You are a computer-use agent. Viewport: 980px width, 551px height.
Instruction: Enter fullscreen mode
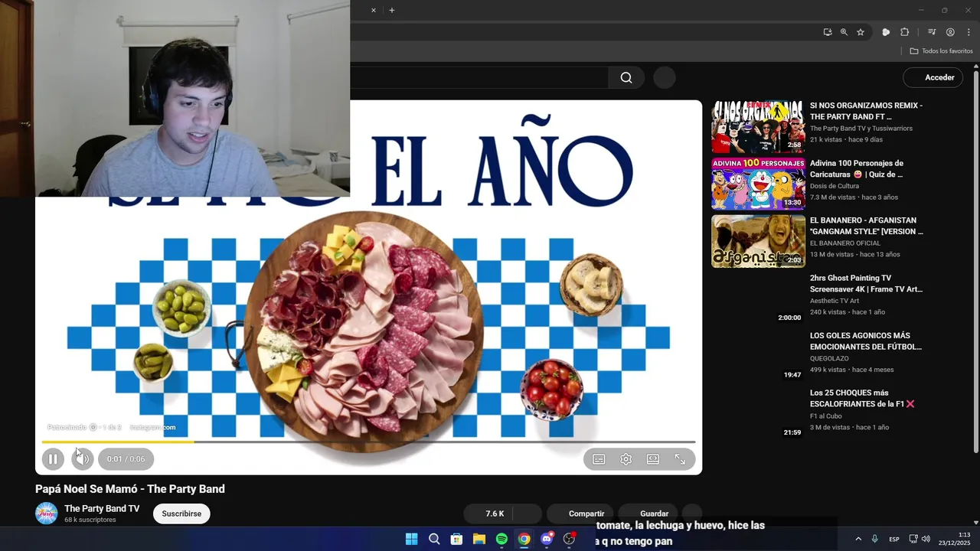pyautogui.click(x=680, y=459)
